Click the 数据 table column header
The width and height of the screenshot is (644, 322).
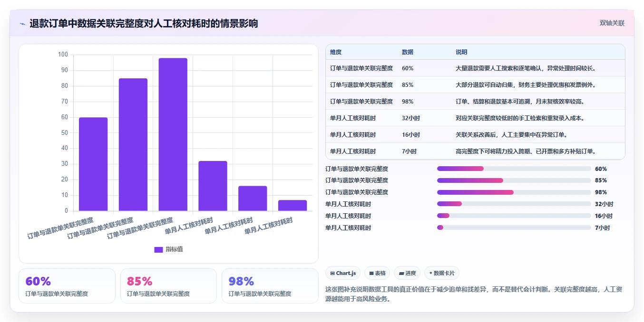click(x=408, y=52)
